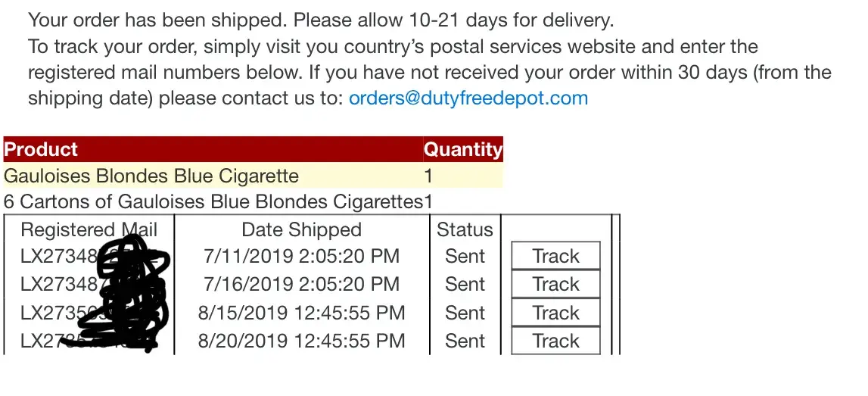Click the Date Shipped column header
The width and height of the screenshot is (868, 396).
tap(301, 229)
